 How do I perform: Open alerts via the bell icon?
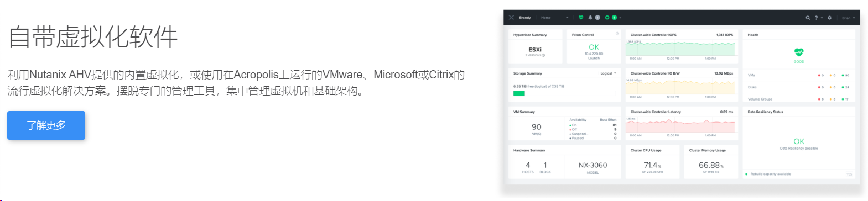590,18
